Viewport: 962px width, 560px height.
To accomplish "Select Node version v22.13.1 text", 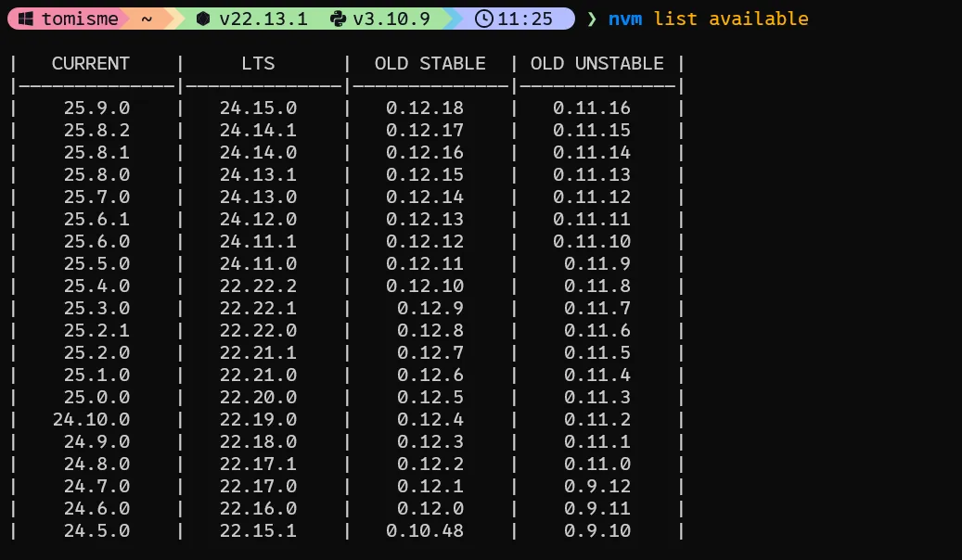I will point(263,19).
